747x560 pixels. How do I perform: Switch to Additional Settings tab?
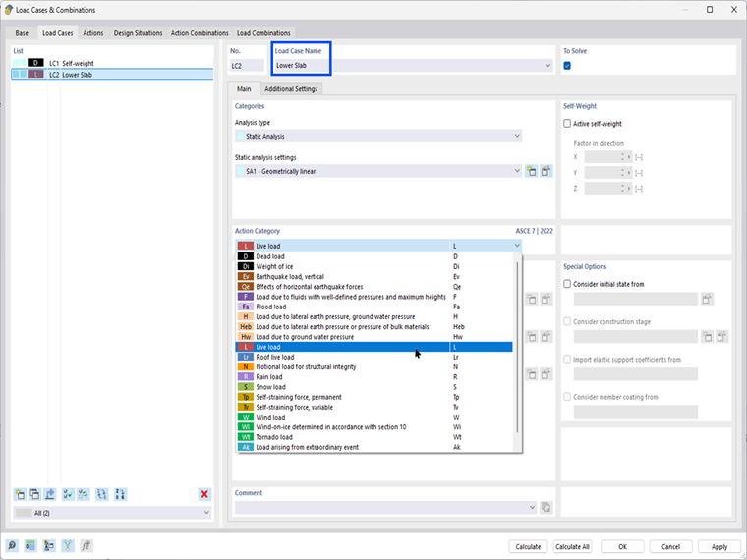[291, 89]
